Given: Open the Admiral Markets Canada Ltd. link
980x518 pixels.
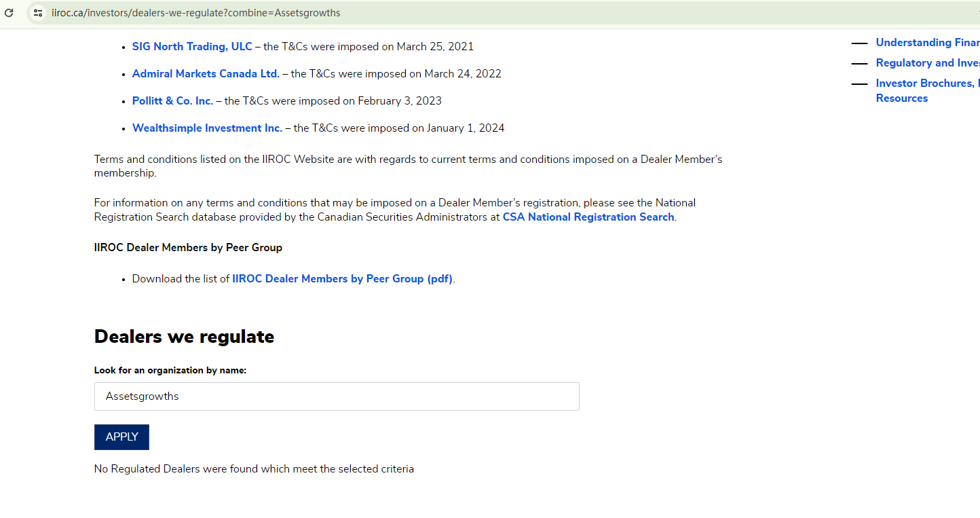Looking at the screenshot, I should click(x=206, y=74).
